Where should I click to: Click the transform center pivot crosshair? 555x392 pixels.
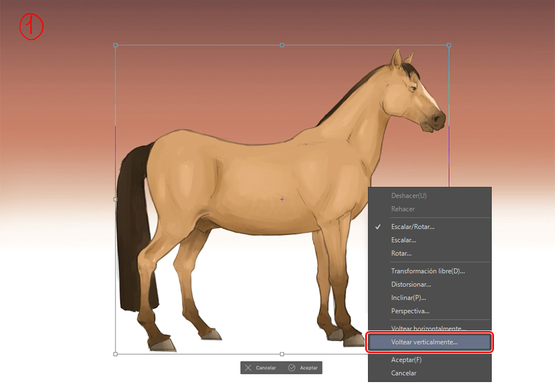point(282,199)
